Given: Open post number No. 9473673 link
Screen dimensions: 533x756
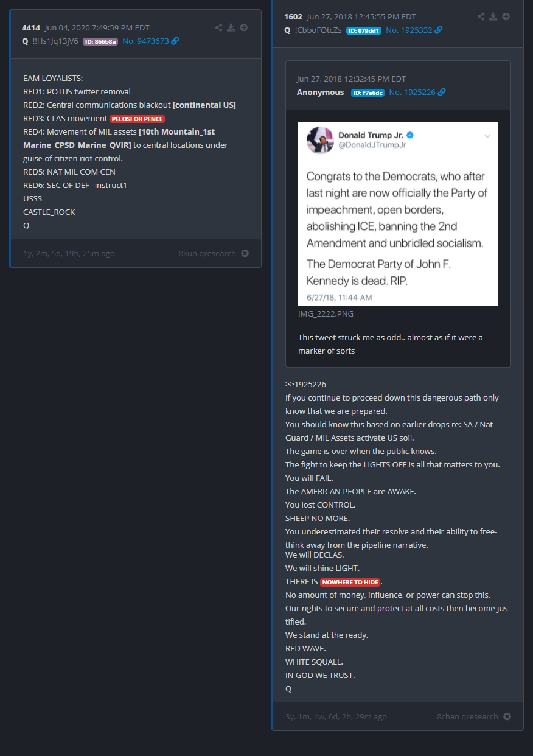Looking at the screenshot, I should point(145,41).
